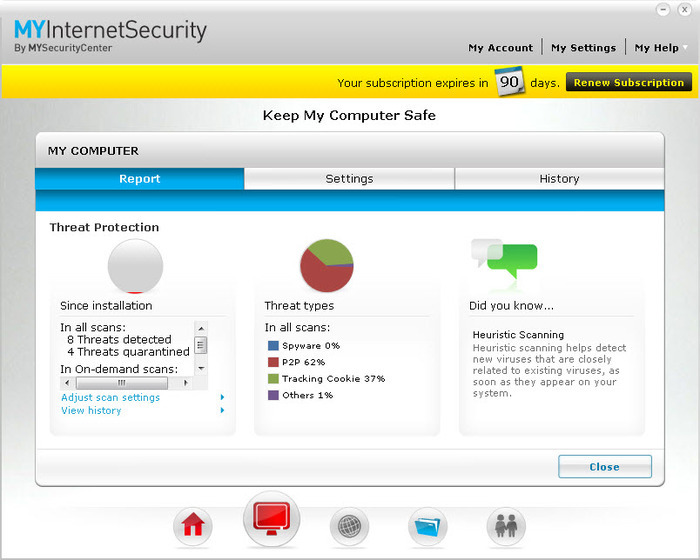Click the green speech bubble icon
Image resolution: width=700 pixels, height=560 pixels.
(504, 259)
